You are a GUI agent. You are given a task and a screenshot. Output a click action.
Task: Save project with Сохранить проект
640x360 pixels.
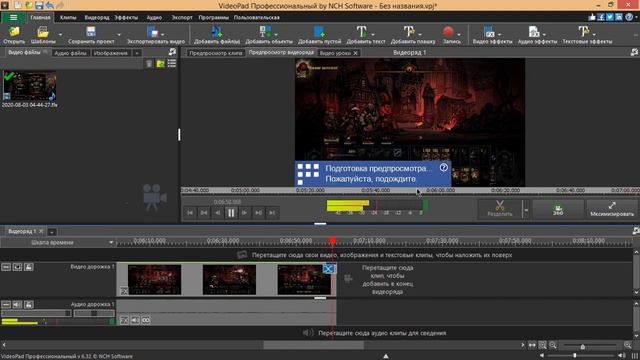coord(91,35)
